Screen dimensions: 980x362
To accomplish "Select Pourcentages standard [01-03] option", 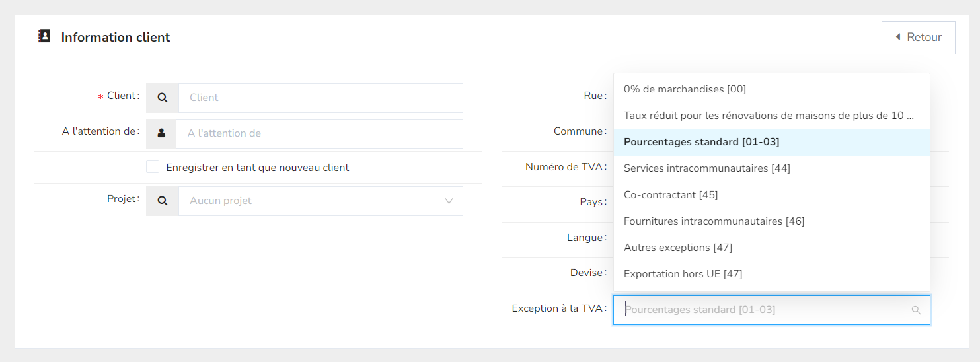I will tap(701, 142).
